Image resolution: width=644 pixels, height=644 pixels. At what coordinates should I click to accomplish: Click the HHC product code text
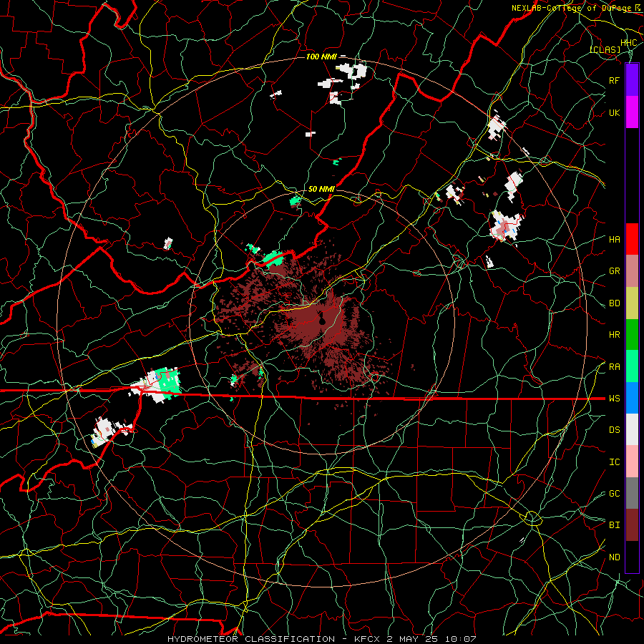click(629, 43)
